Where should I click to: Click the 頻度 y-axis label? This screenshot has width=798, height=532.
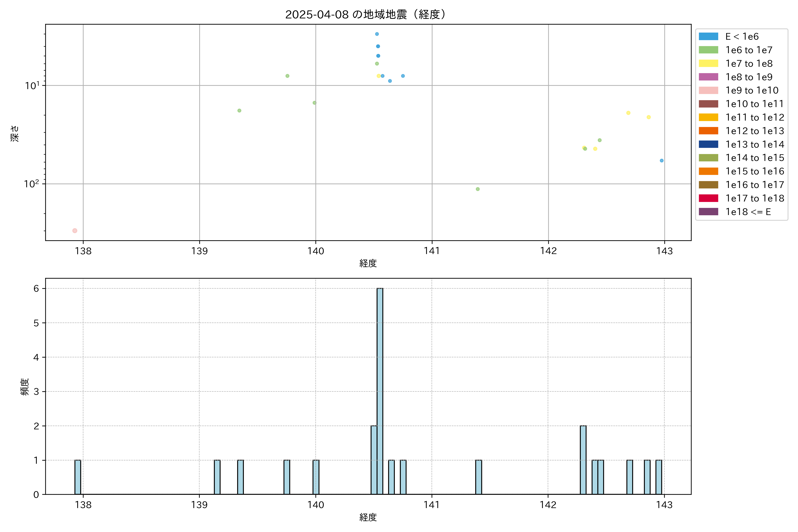point(25,387)
